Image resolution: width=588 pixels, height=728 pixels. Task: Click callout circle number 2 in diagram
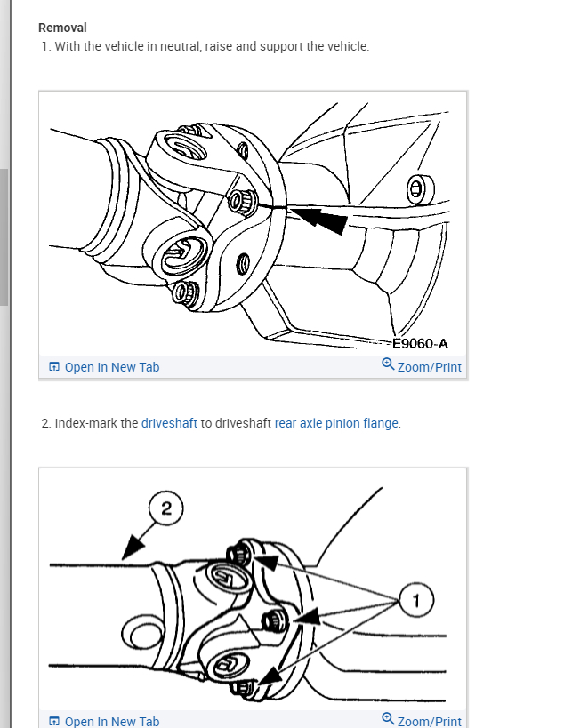tap(166, 508)
